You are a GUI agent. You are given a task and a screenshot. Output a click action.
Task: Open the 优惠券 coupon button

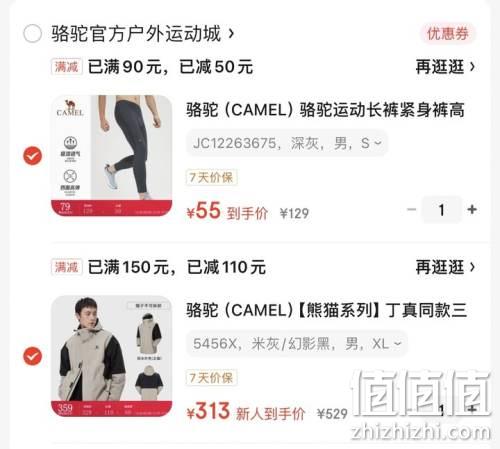pos(448,34)
